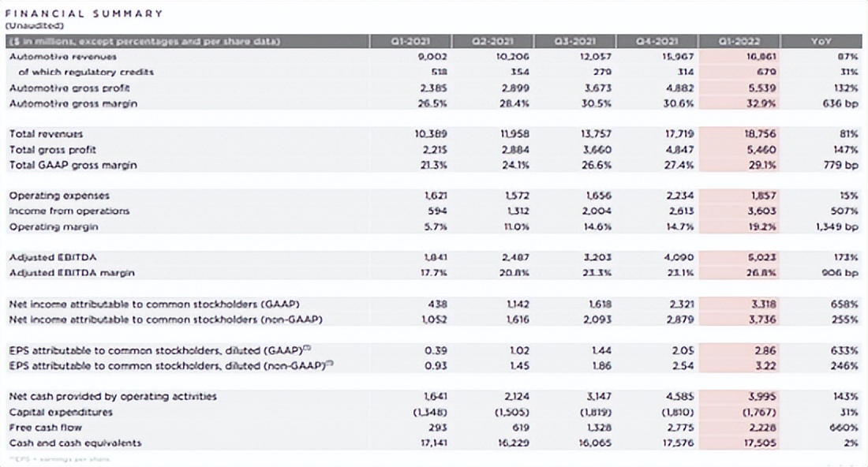Click the Financial Summary title

point(84,13)
